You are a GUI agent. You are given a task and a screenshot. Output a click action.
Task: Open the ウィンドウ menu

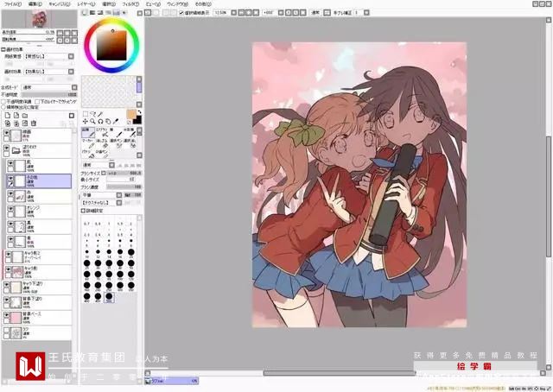click(177, 4)
